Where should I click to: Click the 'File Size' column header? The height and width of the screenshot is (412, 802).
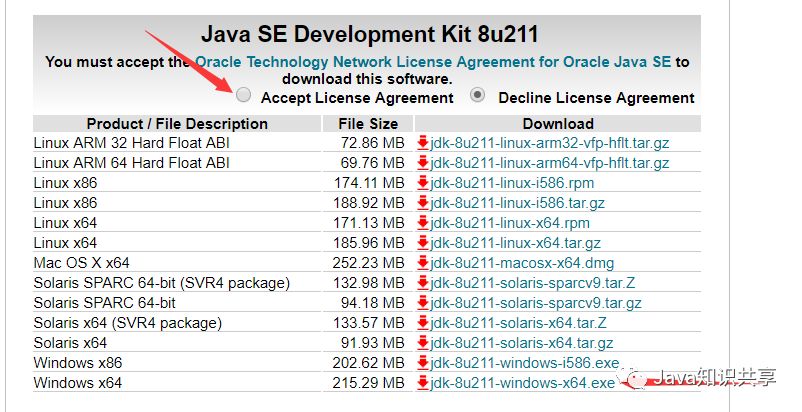[x=368, y=124]
